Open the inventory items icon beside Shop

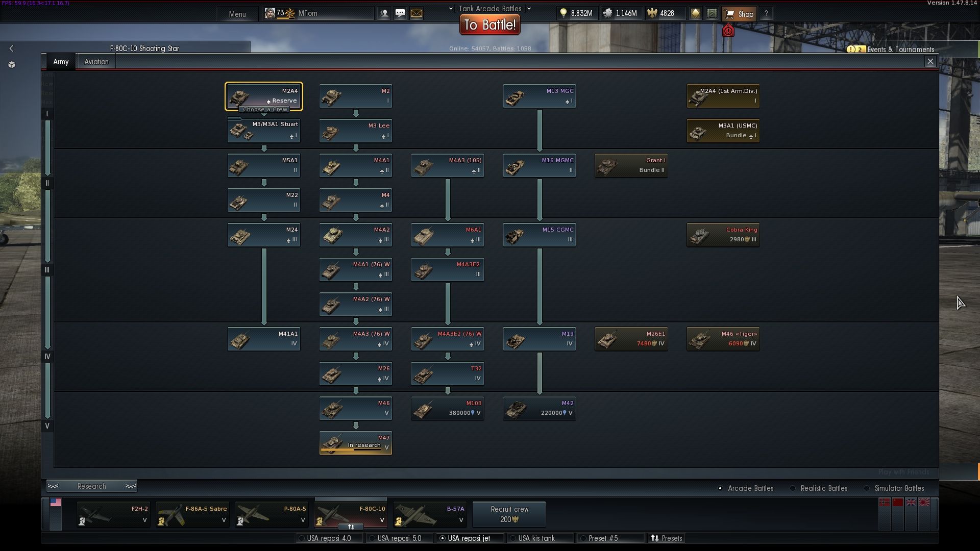(712, 14)
